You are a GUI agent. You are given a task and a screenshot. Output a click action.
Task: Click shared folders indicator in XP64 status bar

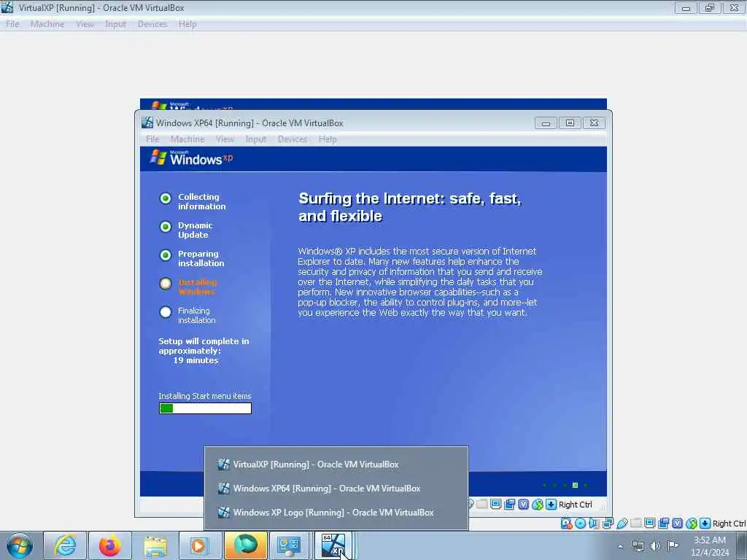(481, 504)
